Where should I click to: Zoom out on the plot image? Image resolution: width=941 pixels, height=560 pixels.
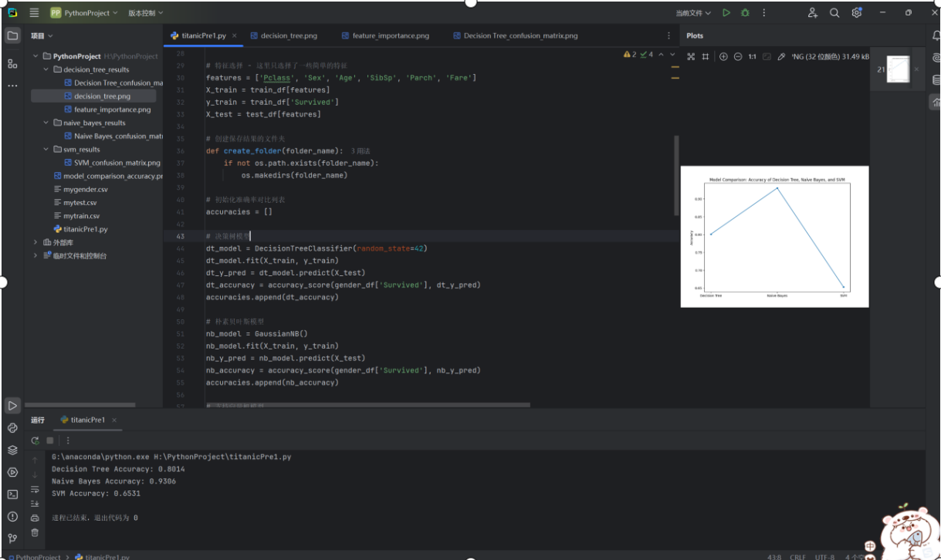click(738, 56)
